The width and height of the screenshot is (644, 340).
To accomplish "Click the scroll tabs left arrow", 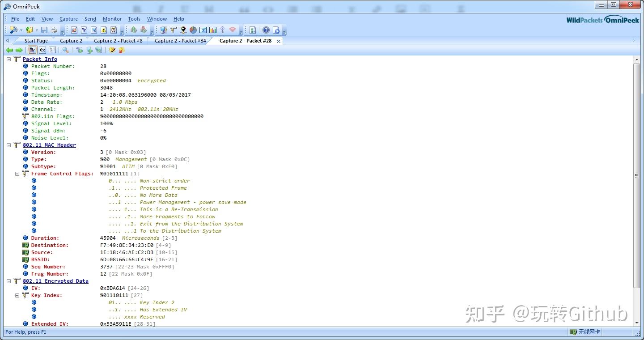I will pos(7,41).
